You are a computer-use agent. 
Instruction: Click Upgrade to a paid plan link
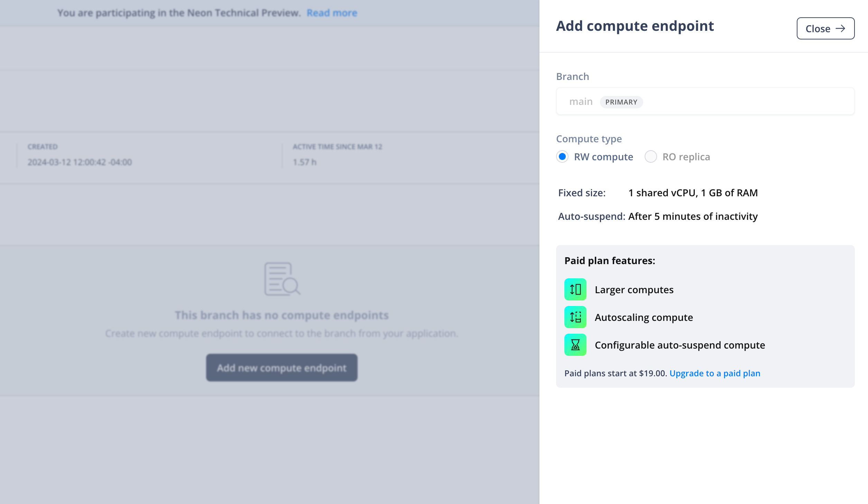[714, 373]
